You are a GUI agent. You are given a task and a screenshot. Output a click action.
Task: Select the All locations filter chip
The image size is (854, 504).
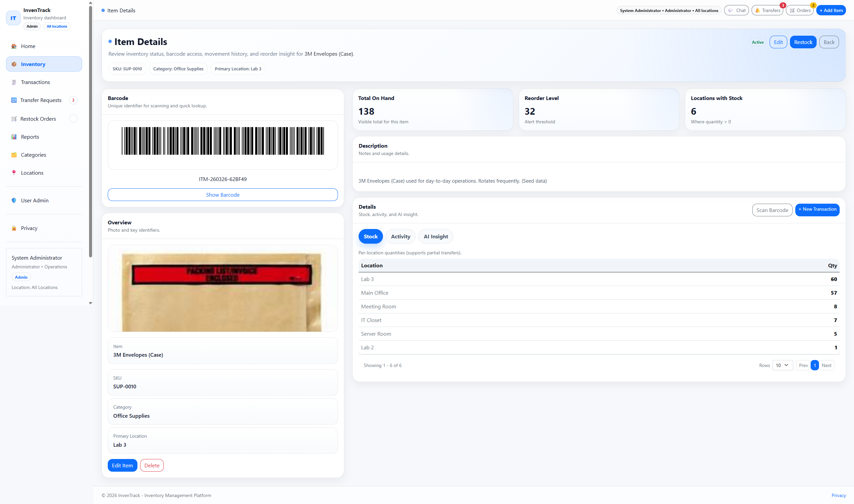coord(56,26)
